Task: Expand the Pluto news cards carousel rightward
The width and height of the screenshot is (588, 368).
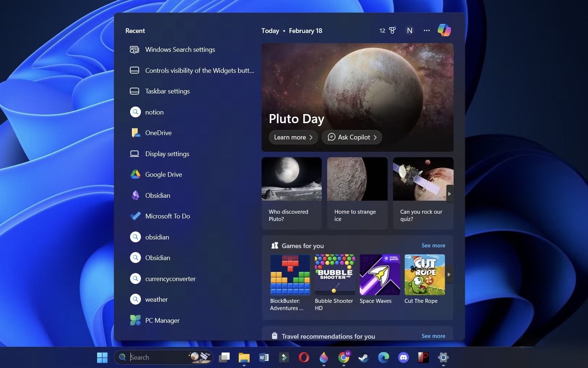Action: tap(449, 193)
